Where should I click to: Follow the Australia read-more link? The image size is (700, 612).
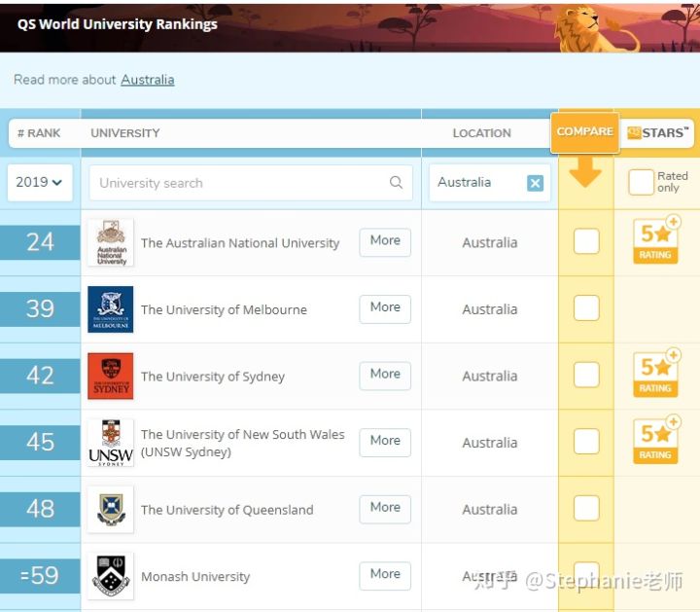(x=148, y=80)
